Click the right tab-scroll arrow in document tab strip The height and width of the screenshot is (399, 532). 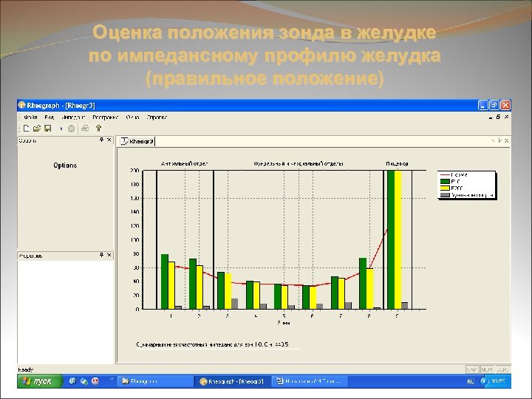(499, 140)
